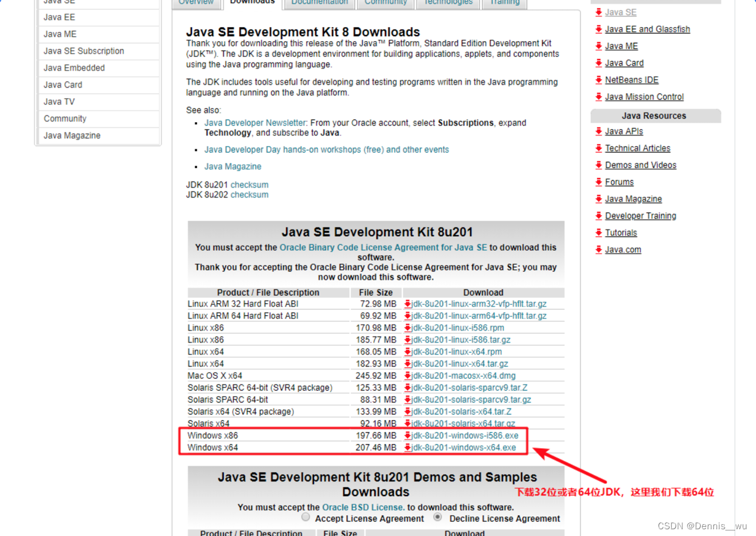Image resolution: width=756 pixels, height=536 pixels.
Task: Click Java Resources section header
Action: click(x=655, y=115)
